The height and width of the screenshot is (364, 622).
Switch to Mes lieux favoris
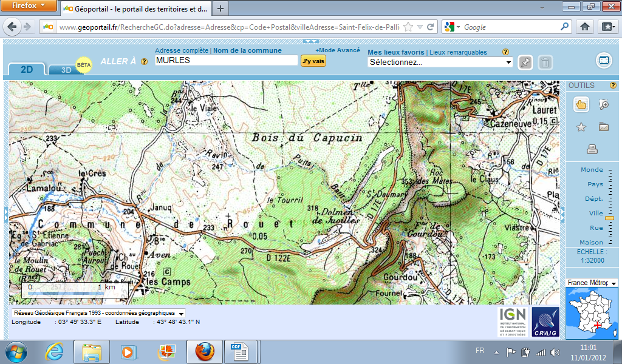point(396,52)
